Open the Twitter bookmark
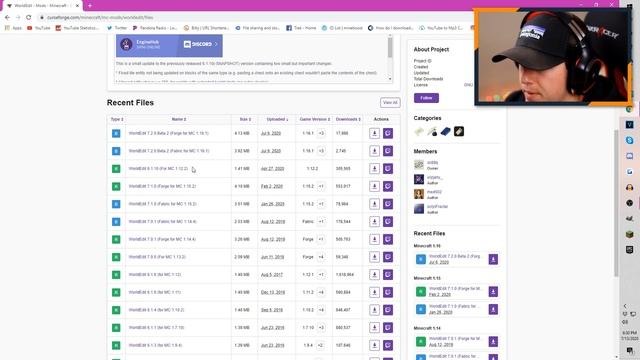640x360 pixels. click(x=117, y=28)
